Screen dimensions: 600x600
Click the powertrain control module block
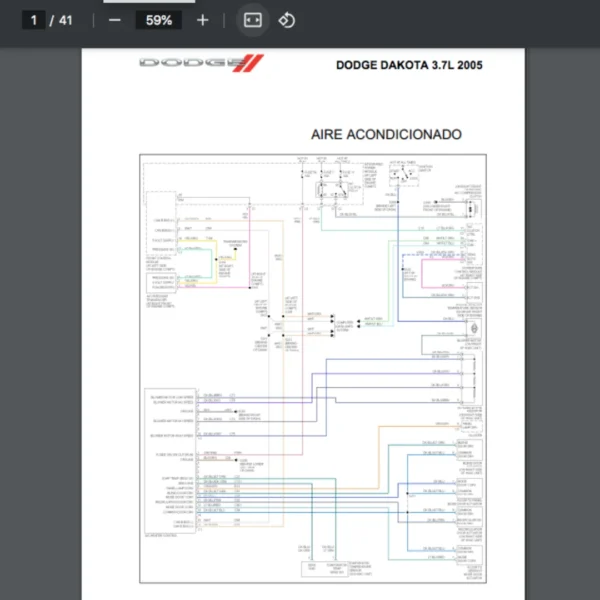pos(160,240)
